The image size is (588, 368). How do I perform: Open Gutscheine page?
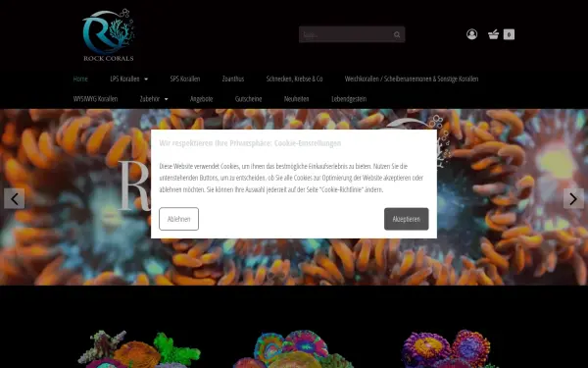click(248, 99)
